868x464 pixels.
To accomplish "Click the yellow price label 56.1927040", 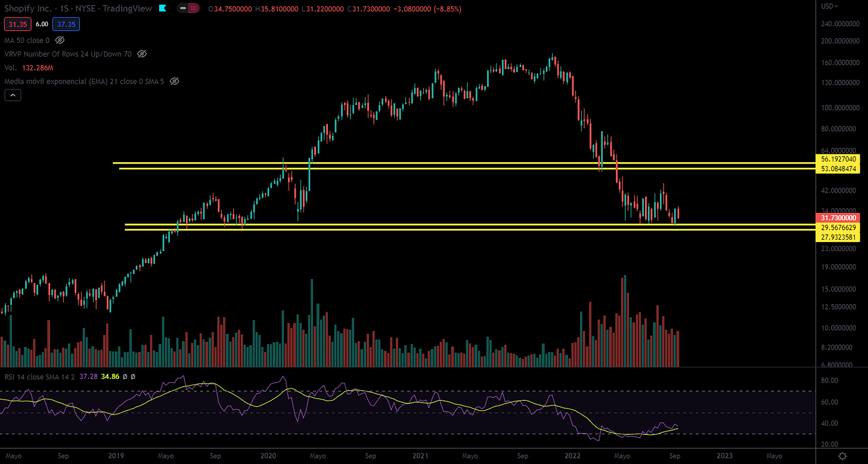I will point(839,160).
